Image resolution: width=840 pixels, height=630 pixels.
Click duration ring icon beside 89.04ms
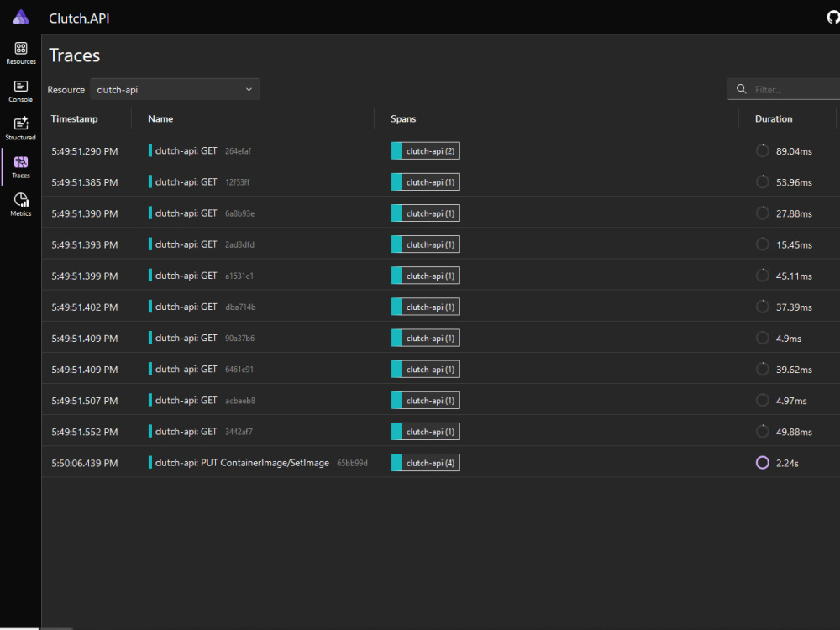click(763, 150)
